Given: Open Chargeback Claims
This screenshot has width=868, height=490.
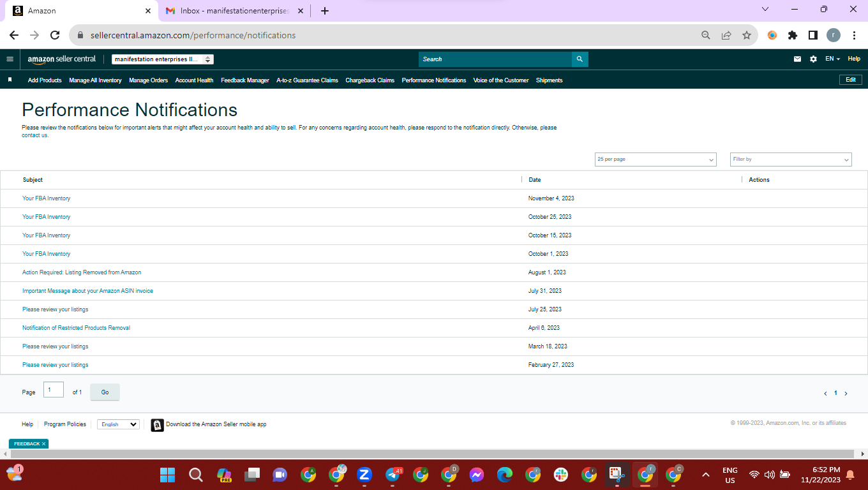Looking at the screenshot, I should [x=370, y=80].
